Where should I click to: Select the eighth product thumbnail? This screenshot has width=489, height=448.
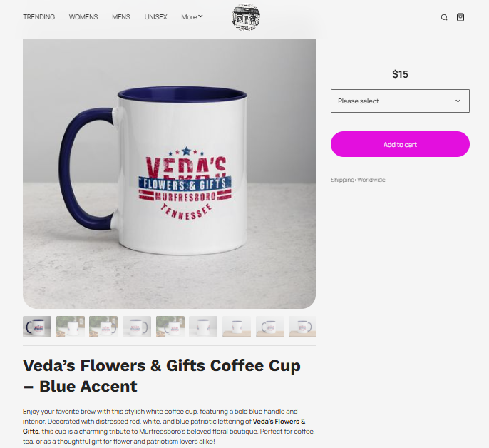coord(270,327)
